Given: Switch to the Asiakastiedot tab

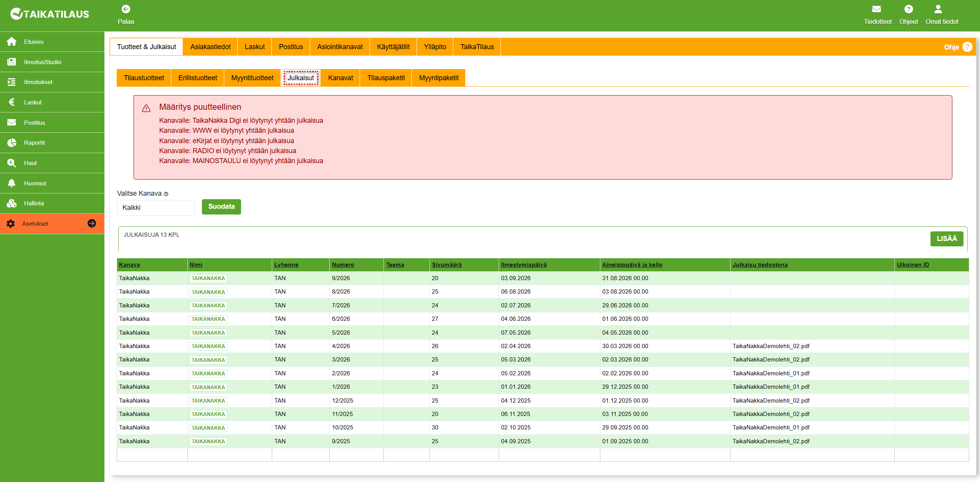Looking at the screenshot, I should (210, 47).
